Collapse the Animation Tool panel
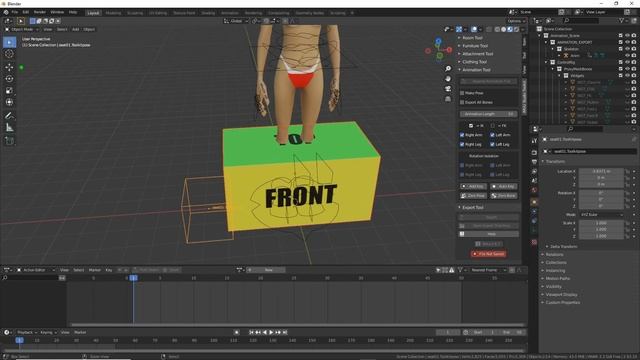 click(x=476, y=70)
